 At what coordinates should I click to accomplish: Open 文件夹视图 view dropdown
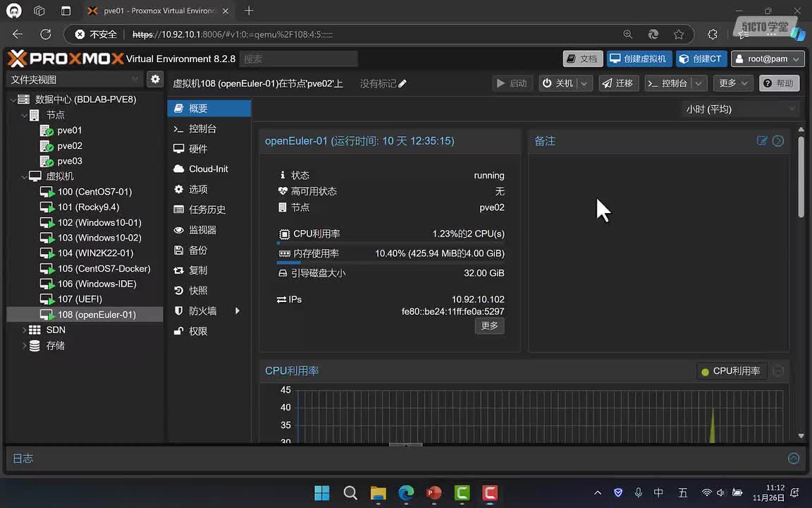tap(135, 79)
